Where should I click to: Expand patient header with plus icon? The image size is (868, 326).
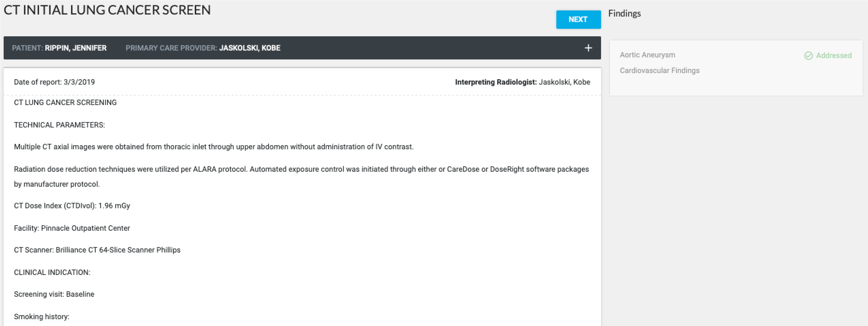588,48
